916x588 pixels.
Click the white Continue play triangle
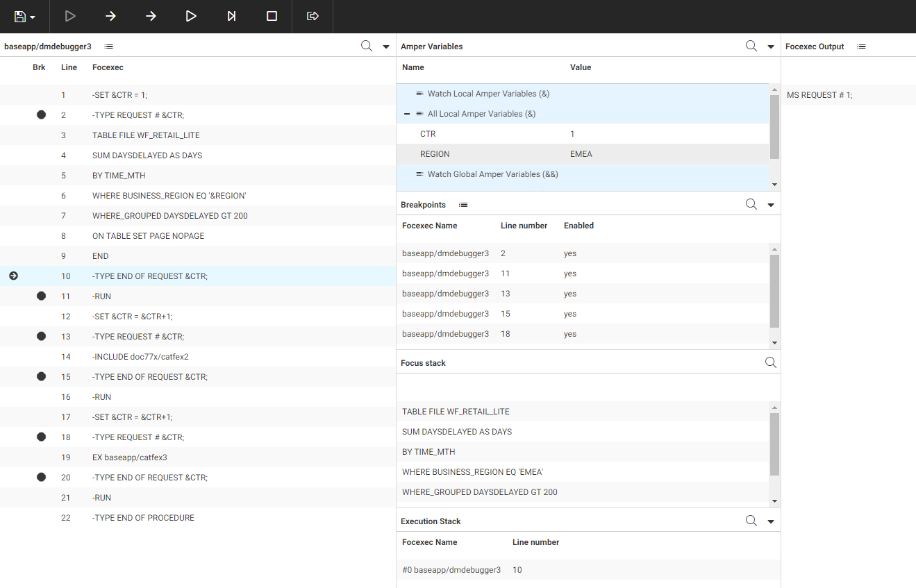pos(191,16)
